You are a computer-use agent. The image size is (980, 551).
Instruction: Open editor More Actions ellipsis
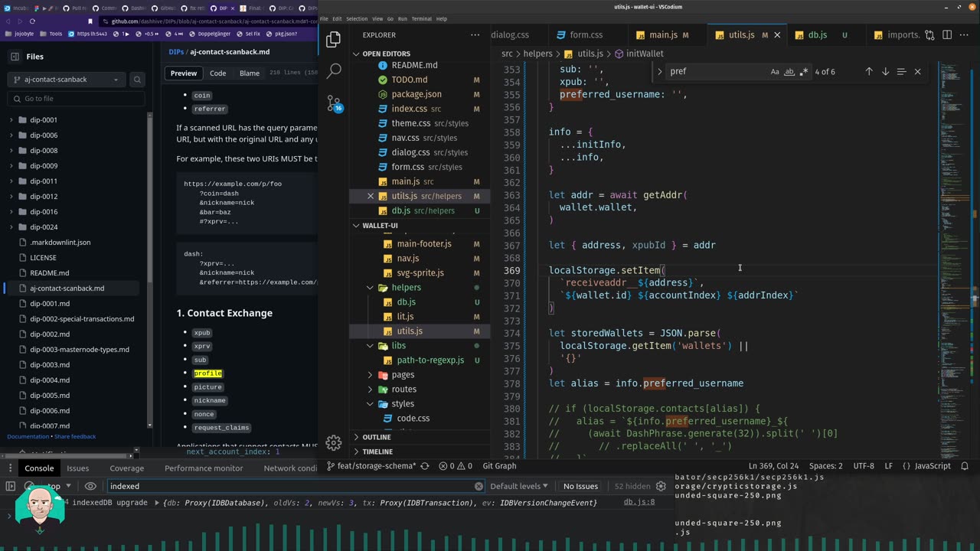click(x=965, y=35)
